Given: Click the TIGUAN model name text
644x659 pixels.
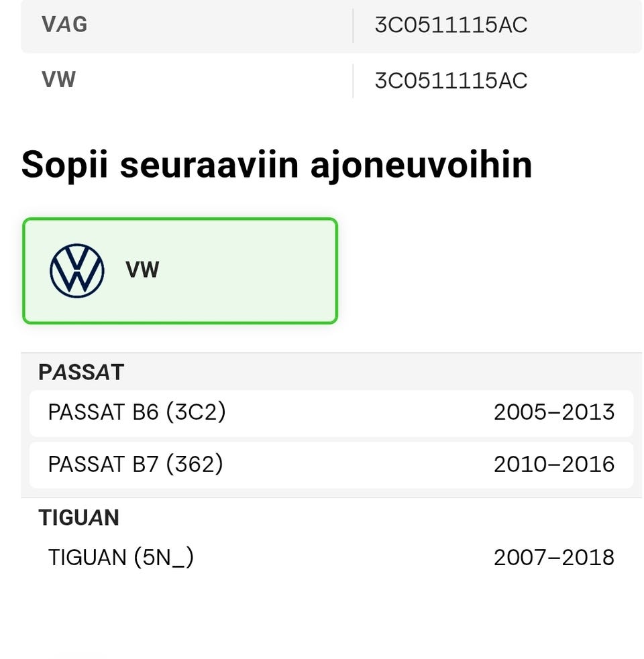Looking at the screenshot, I should 121,558.
